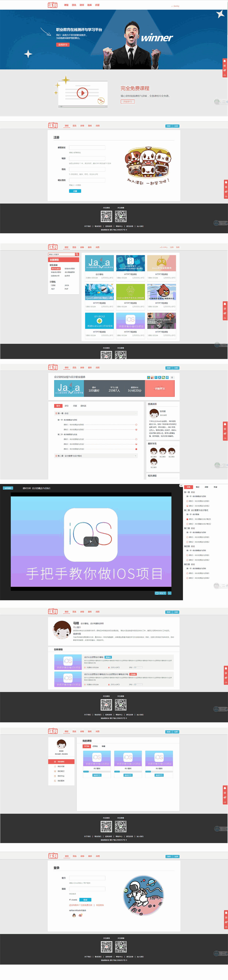Focus the 确认密码 field on the registration form
The image size is (228, 980).
coord(87,180)
